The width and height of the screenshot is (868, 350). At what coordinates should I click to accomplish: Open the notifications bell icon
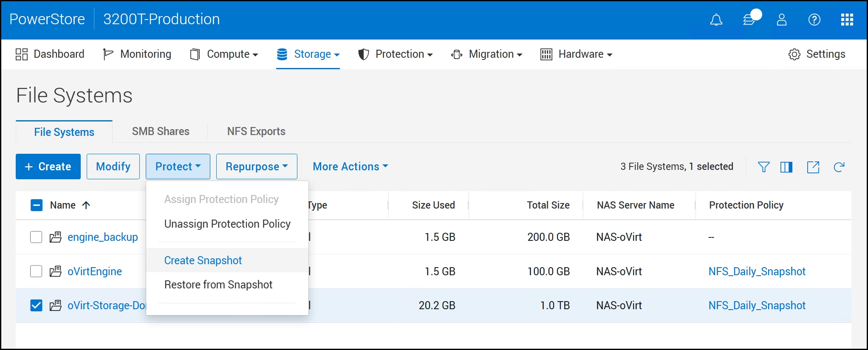click(x=716, y=20)
